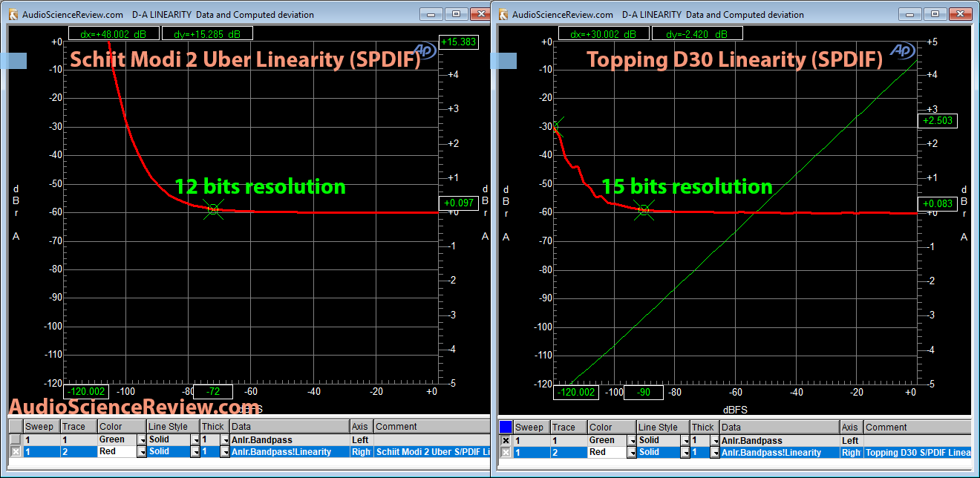980x478 pixels.
Task: Click Sweep column header in Schiit legend
Action: pos(41,427)
